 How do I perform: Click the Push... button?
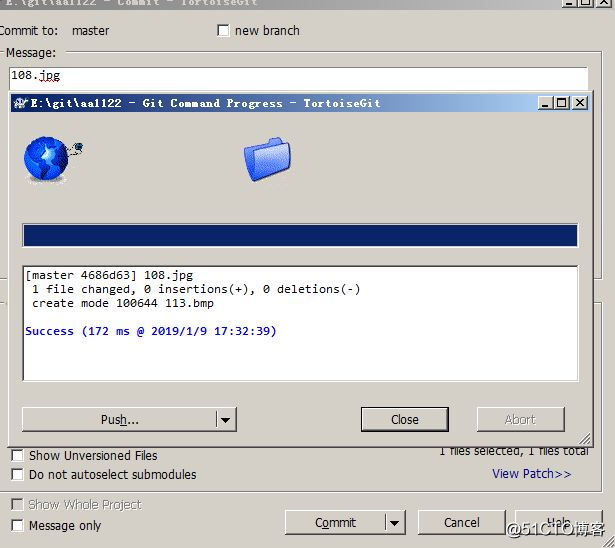point(119,420)
